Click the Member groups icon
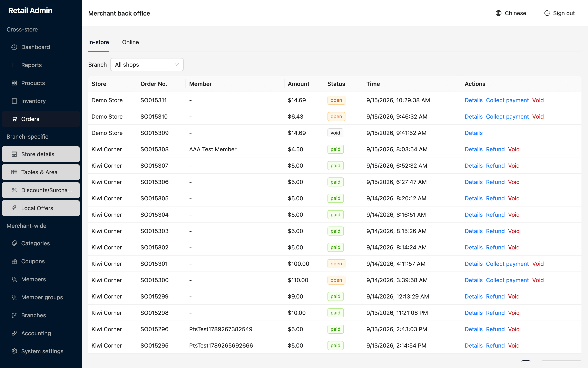 [x=14, y=297]
